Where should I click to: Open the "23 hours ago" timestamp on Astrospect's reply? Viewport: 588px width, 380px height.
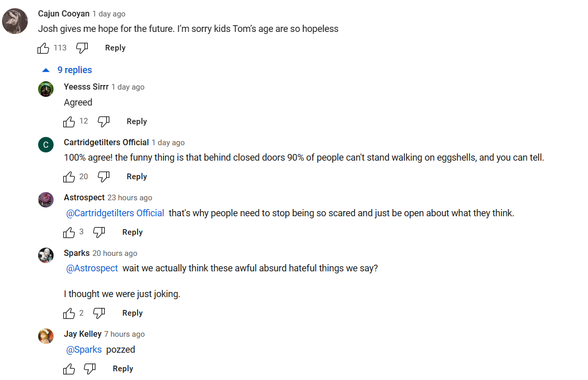[x=129, y=198]
